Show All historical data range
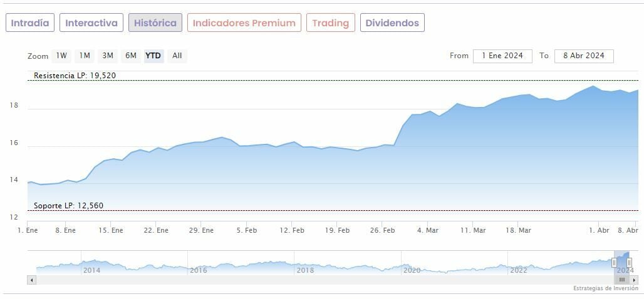Viewport: 644px width, 299px height. (x=177, y=56)
